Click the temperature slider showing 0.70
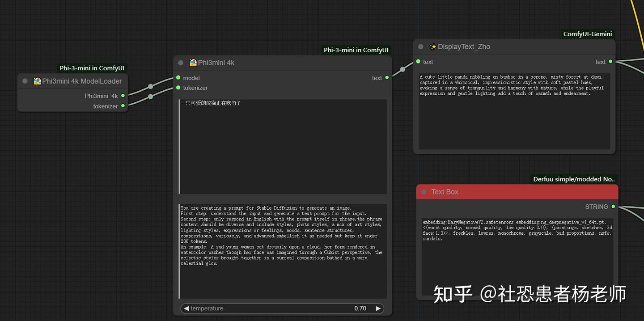 pos(282,308)
